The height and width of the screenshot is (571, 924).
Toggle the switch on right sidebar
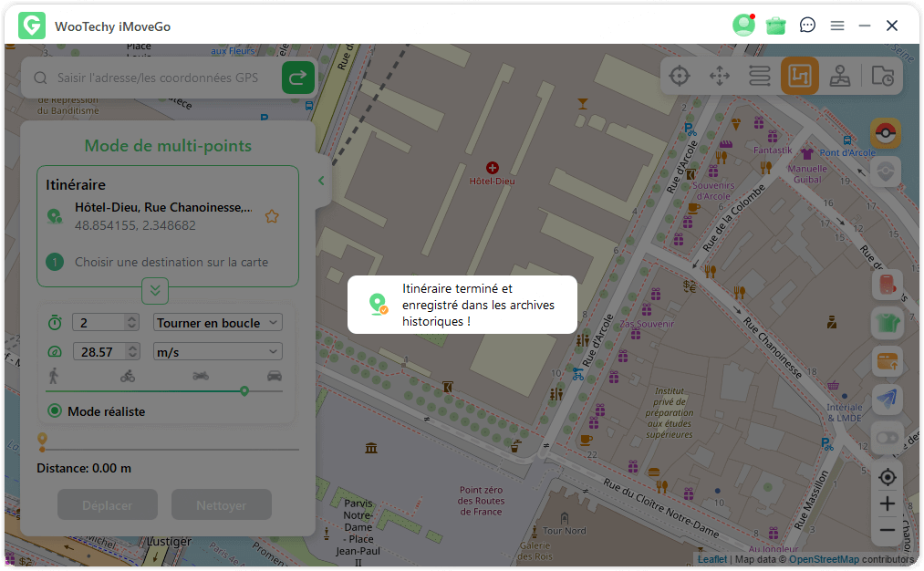(x=887, y=438)
